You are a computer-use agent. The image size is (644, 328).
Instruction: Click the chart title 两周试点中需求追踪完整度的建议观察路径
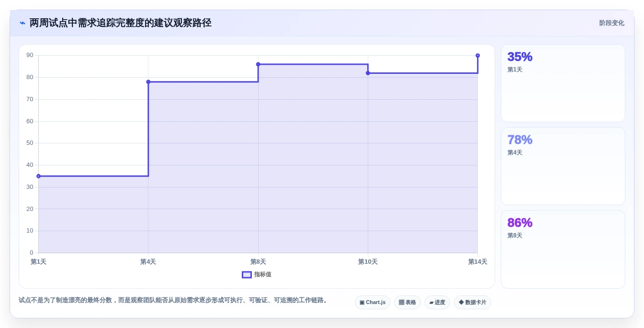pos(120,23)
